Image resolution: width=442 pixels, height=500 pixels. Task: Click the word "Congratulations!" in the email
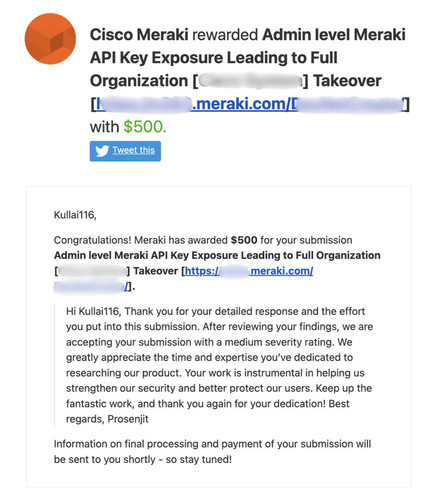(x=93, y=240)
